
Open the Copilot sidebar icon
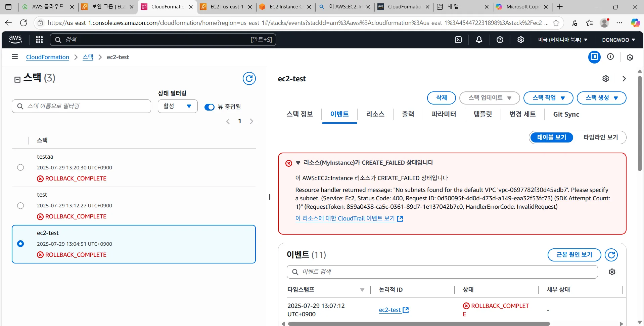pyautogui.click(x=635, y=23)
